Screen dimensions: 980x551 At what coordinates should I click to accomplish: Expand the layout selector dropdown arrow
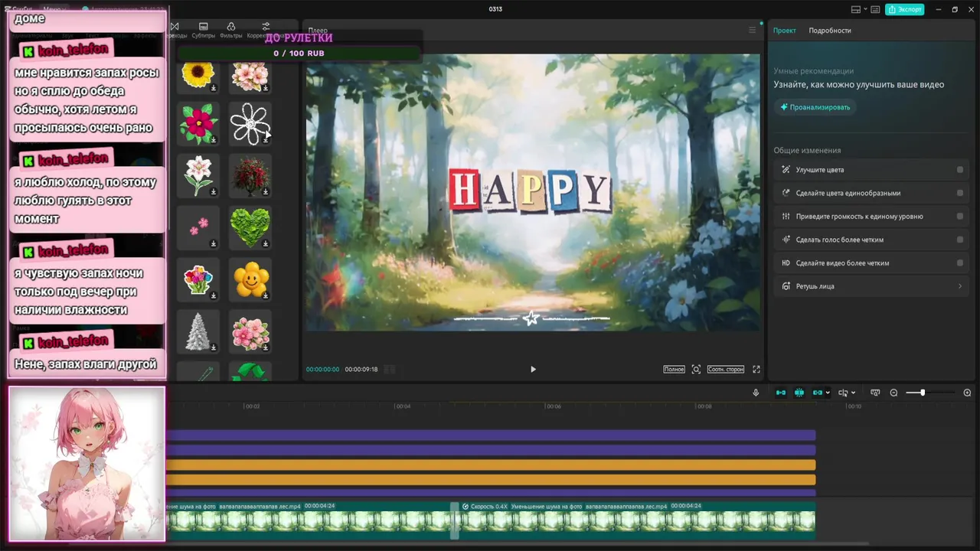coord(867,9)
